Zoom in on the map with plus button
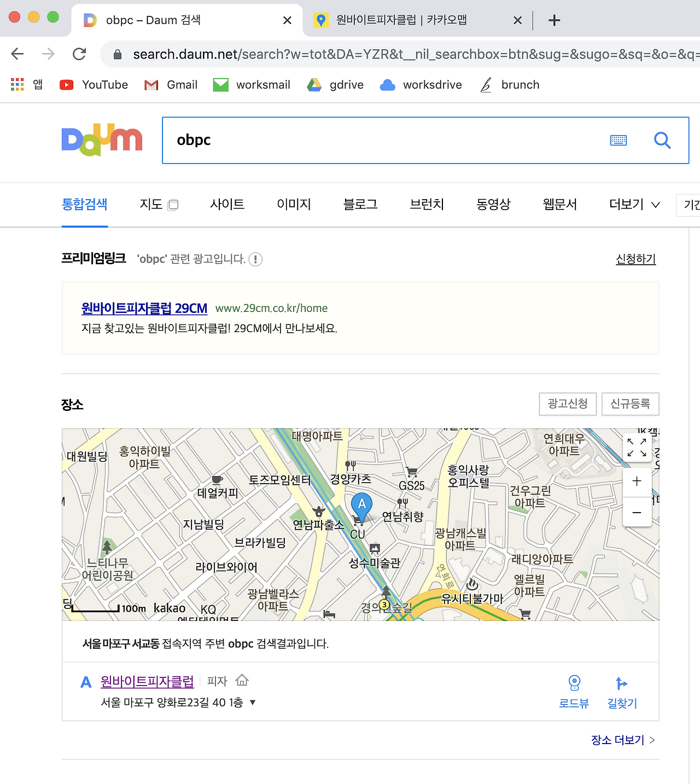Image resolution: width=700 pixels, height=784 pixels. point(637,481)
